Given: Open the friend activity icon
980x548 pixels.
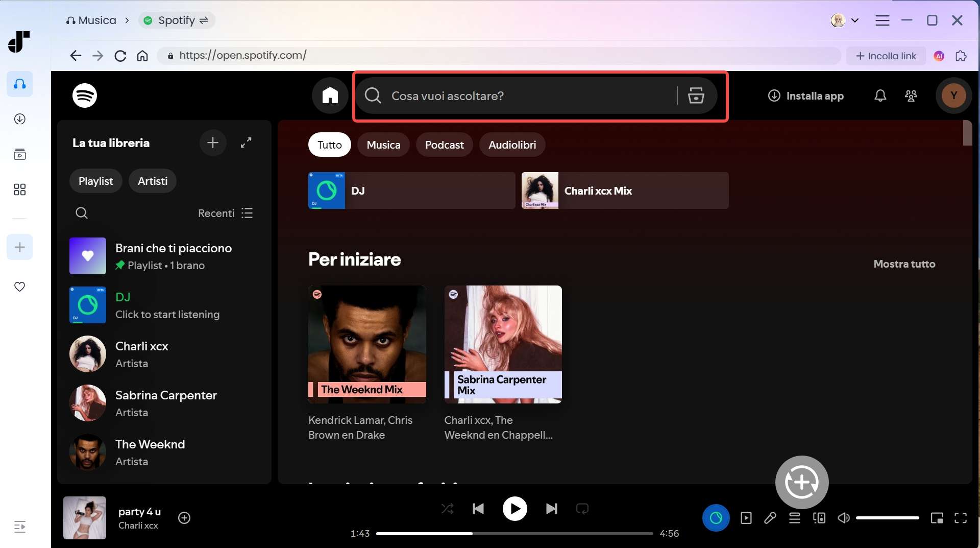Looking at the screenshot, I should [x=911, y=96].
